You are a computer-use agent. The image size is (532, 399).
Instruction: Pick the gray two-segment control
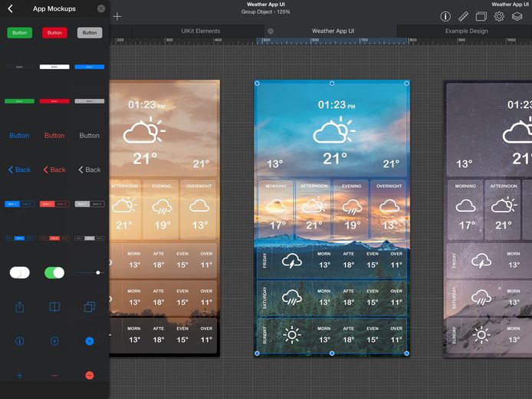[90, 204]
